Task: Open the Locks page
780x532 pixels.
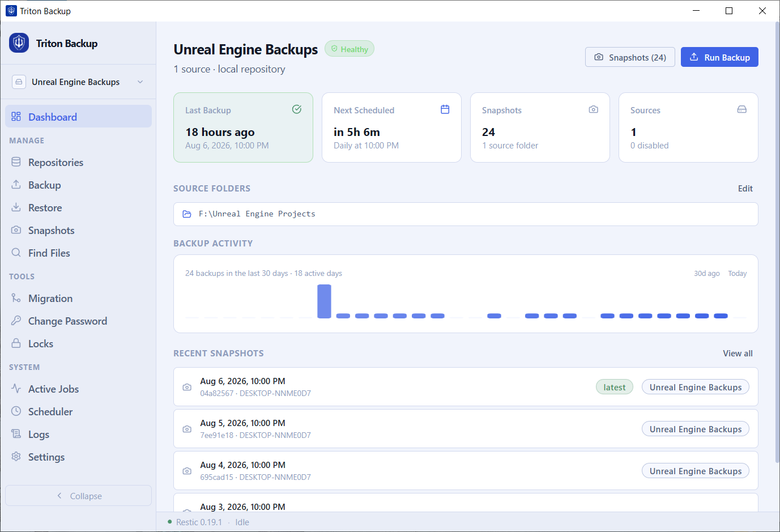Action: [78, 344]
